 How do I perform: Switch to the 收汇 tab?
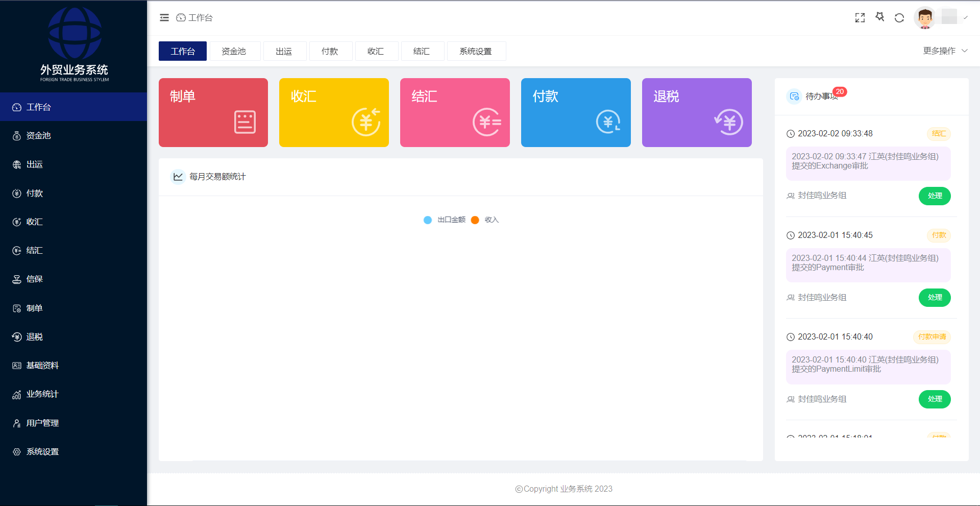click(x=376, y=51)
